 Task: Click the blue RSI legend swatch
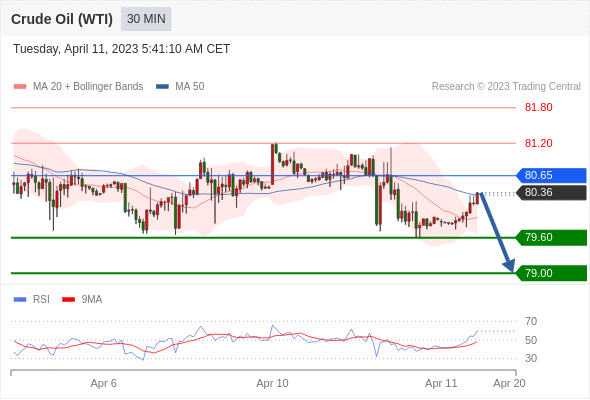20,300
